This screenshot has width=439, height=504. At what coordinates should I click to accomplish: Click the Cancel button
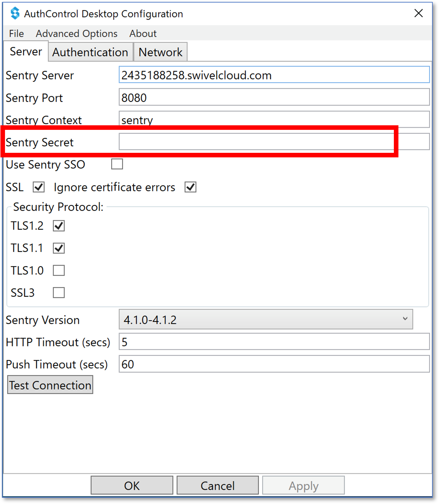[x=217, y=485]
